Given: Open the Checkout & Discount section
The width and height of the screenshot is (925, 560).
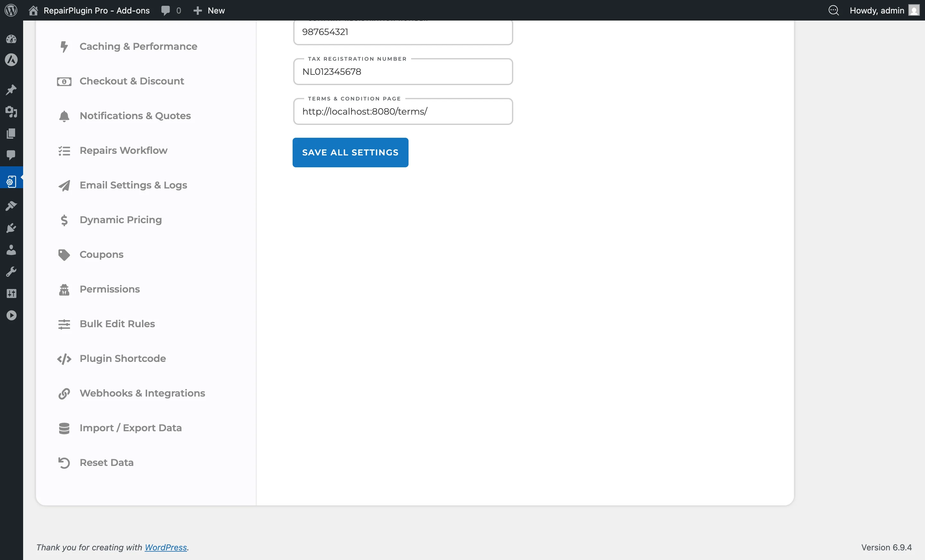Looking at the screenshot, I should coord(131,81).
